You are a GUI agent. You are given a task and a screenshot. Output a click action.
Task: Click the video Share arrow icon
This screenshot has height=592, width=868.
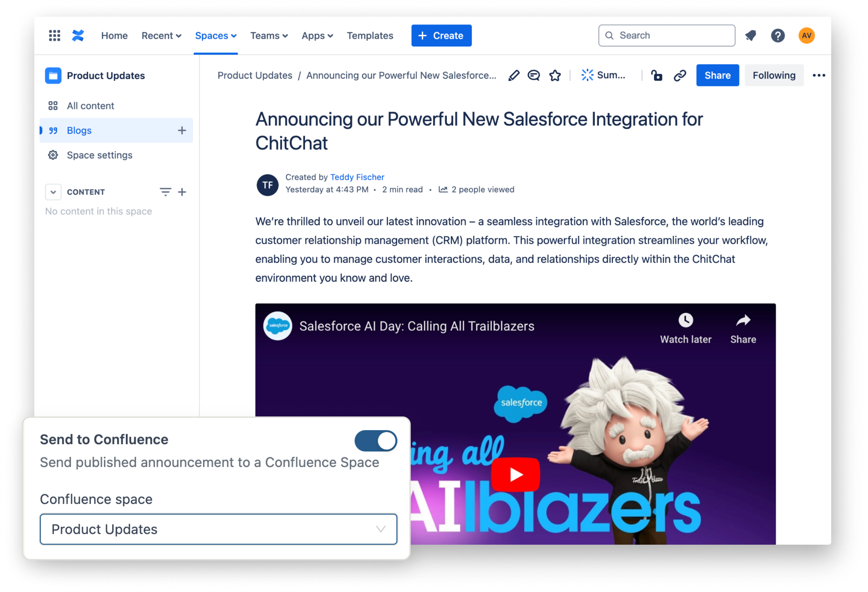743,320
